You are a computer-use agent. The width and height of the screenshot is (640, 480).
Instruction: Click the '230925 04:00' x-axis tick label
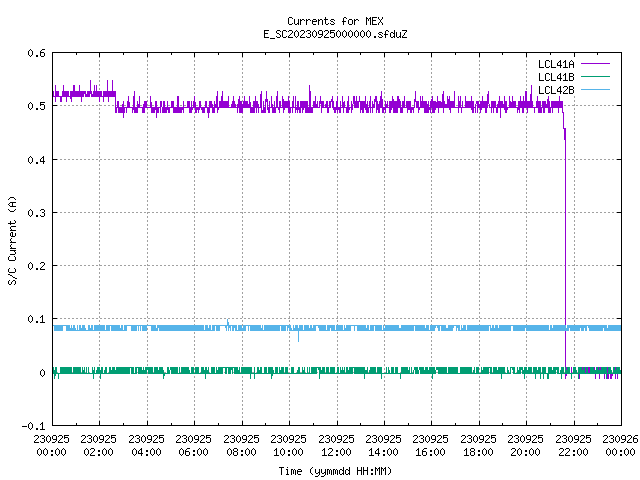click(146, 446)
